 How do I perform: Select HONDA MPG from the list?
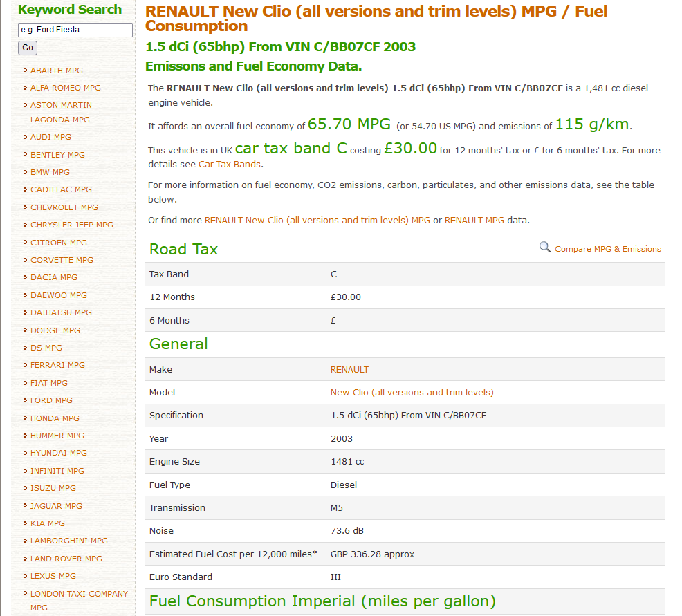[x=55, y=418]
